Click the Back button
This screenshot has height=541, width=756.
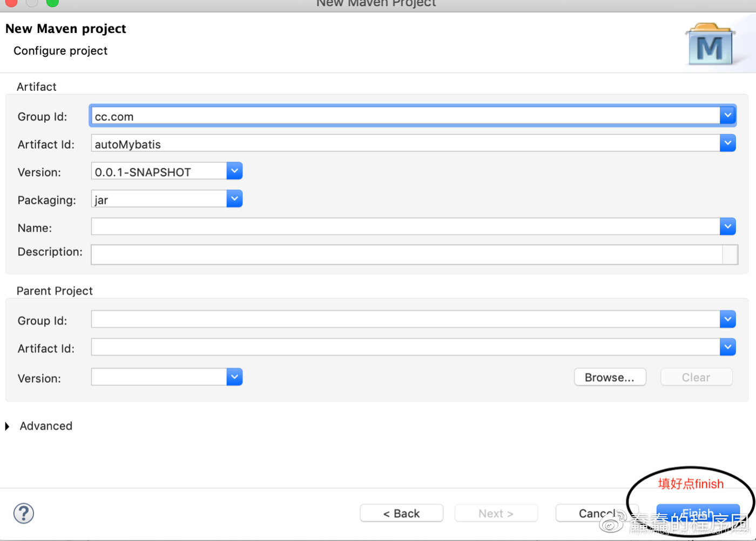pyautogui.click(x=401, y=513)
